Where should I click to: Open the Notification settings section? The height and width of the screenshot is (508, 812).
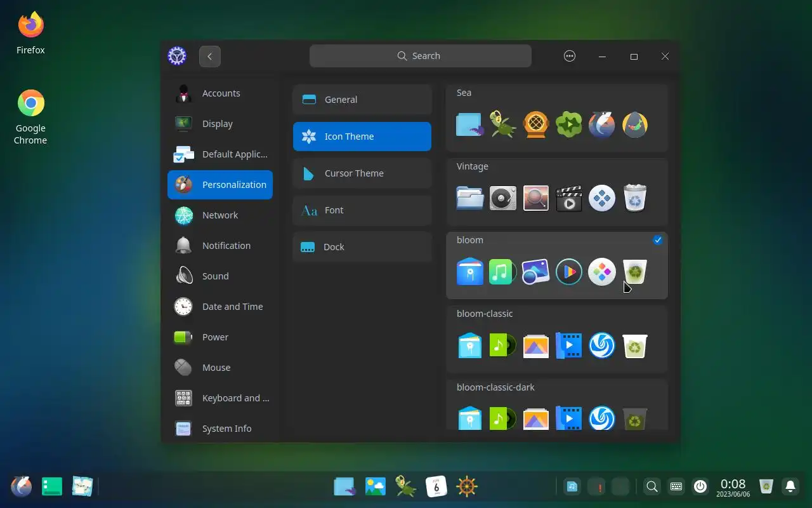pyautogui.click(x=220, y=246)
